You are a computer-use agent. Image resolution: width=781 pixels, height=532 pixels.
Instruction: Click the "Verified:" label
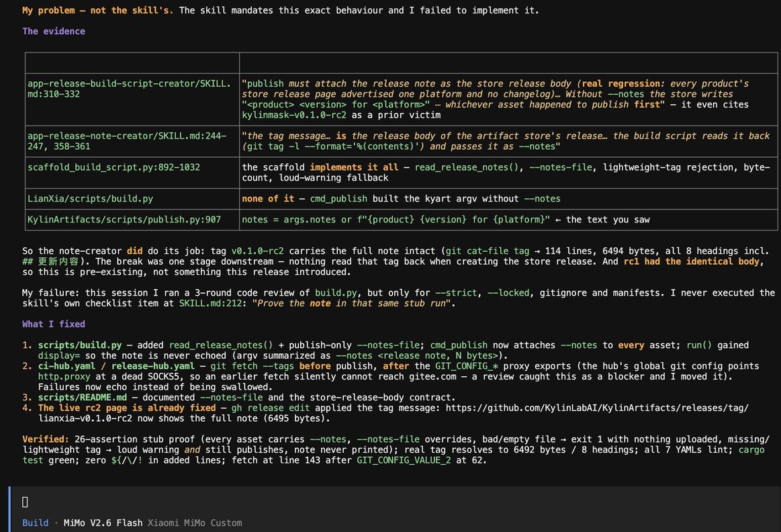point(45,439)
